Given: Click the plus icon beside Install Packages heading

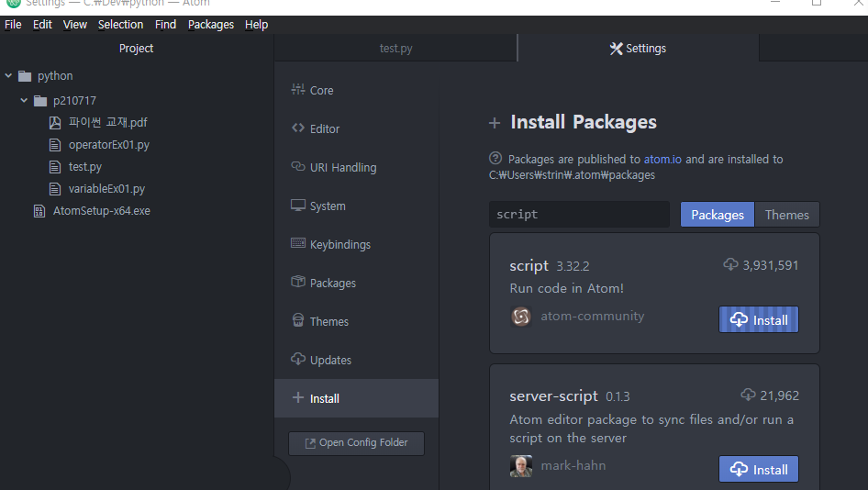Looking at the screenshot, I should (495, 123).
